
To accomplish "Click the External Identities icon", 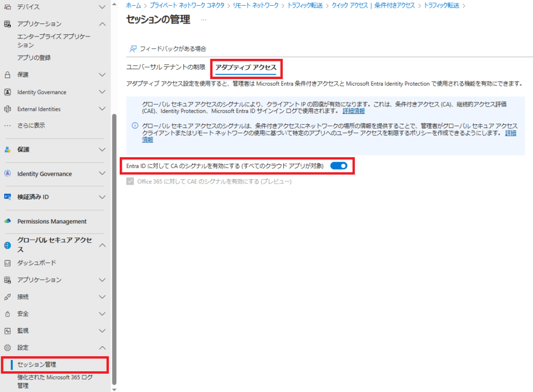I will (x=7, y=109).
